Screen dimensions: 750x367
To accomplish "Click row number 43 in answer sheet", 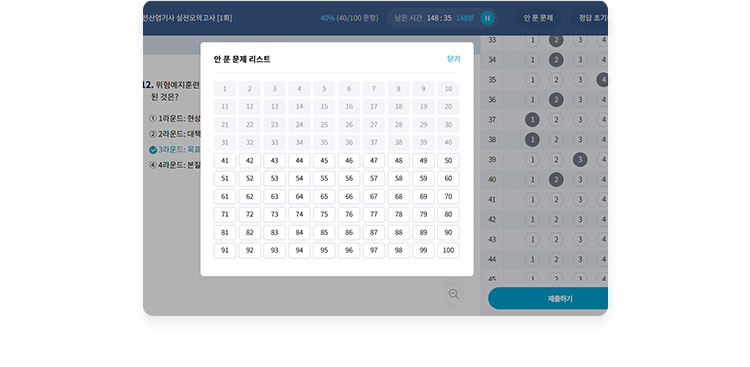I will 492,239.
